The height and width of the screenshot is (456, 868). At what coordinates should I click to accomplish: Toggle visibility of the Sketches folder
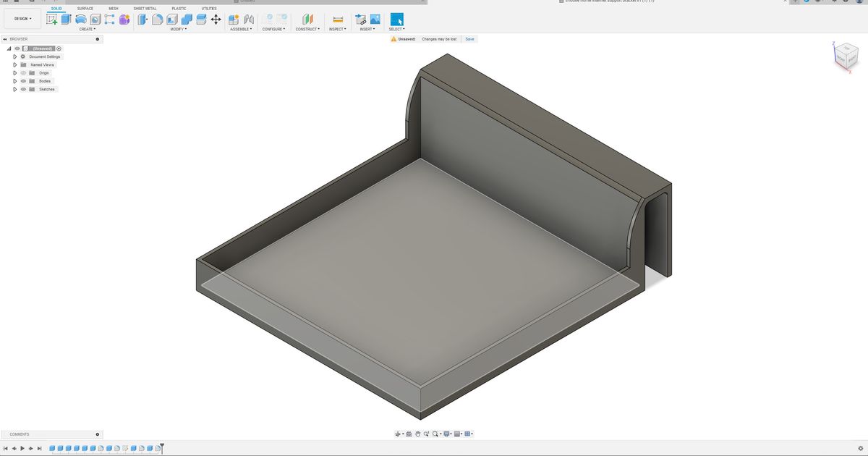pyautogui.click(x=24, y=89)
